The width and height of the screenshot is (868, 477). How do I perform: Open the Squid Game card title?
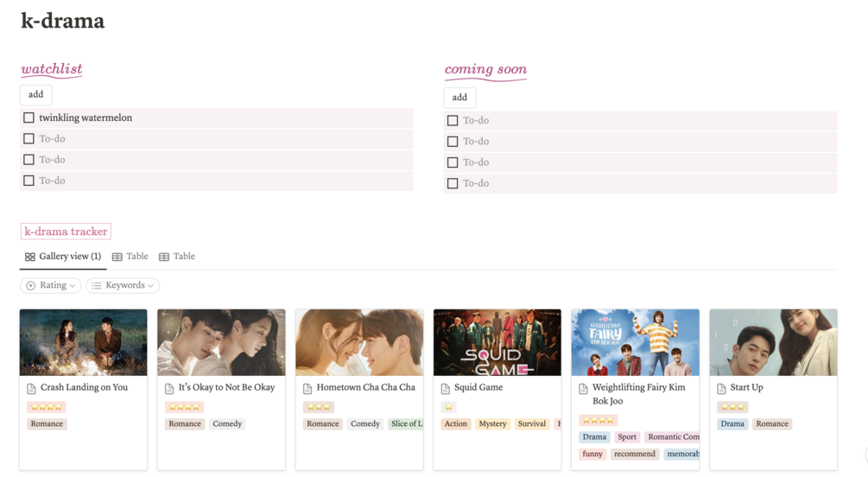pos(478,387)
